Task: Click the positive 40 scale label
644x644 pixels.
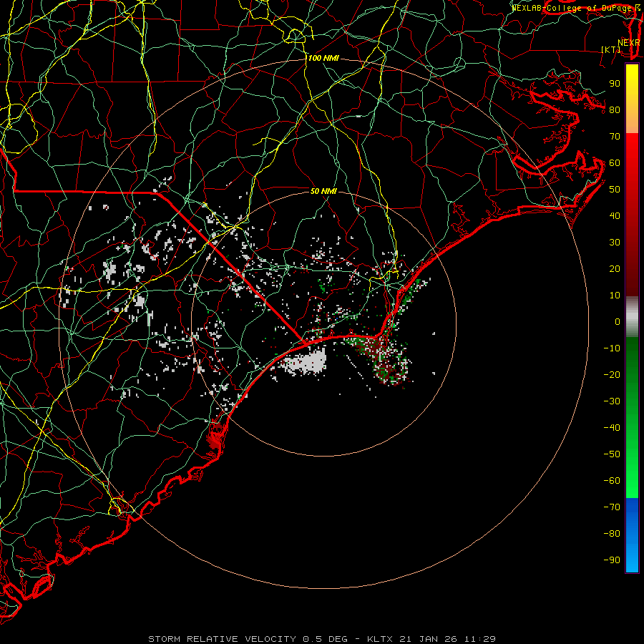Action: coord(615,216)
